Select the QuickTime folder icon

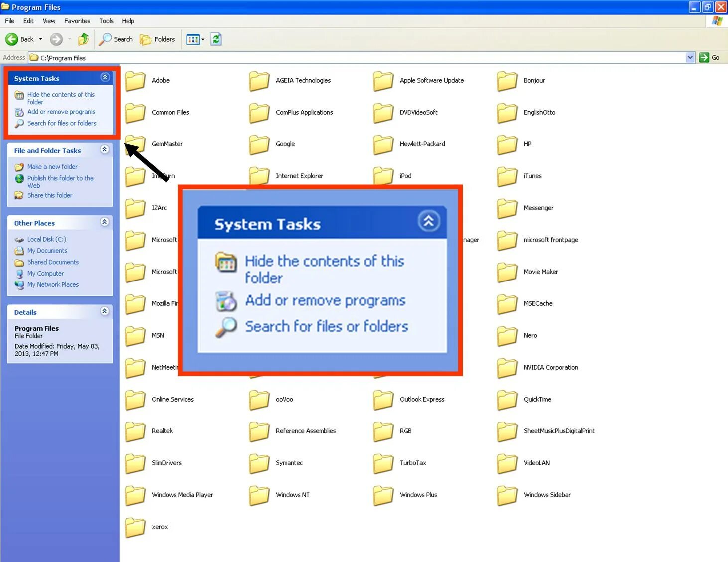click(x=507, y=400)
